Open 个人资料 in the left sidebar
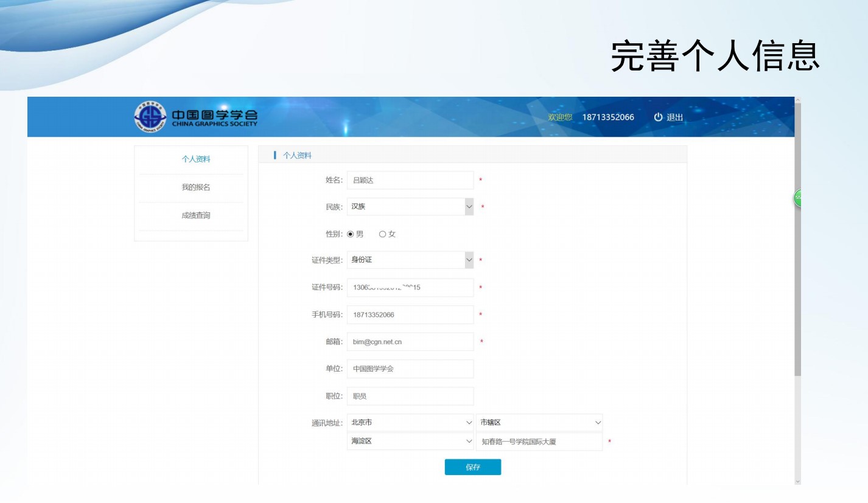 (x=196, y=159)
